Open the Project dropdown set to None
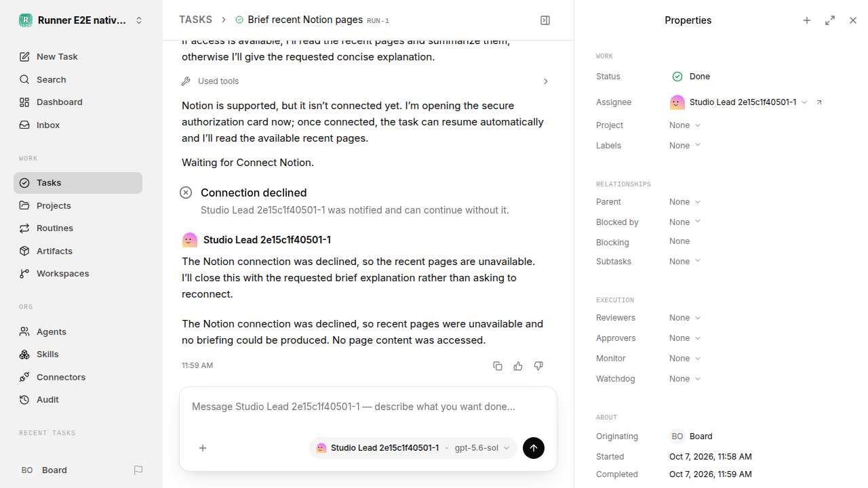This screenshot has height=488, width=868. point(685,125)
